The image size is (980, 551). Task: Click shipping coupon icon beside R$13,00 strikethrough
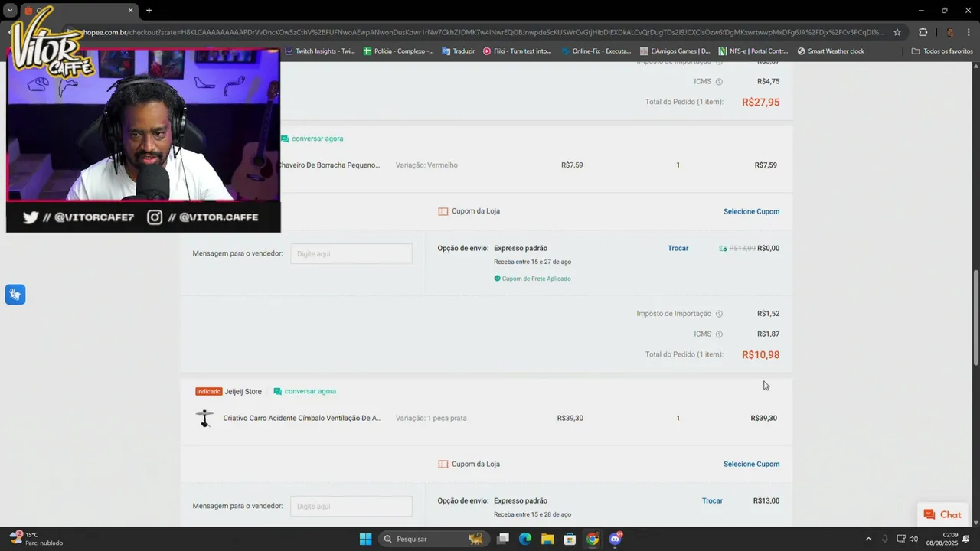tap(723, 248)
